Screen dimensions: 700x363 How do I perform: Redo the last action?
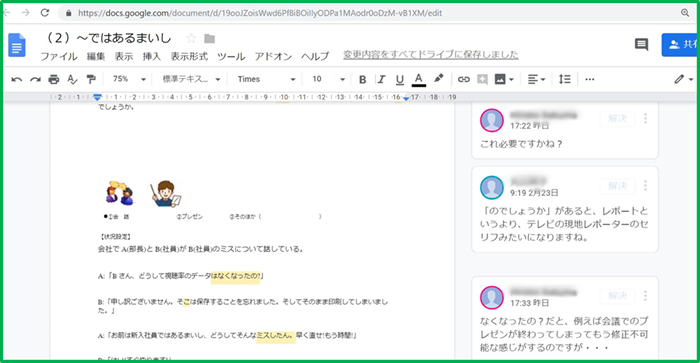(35, 79)
